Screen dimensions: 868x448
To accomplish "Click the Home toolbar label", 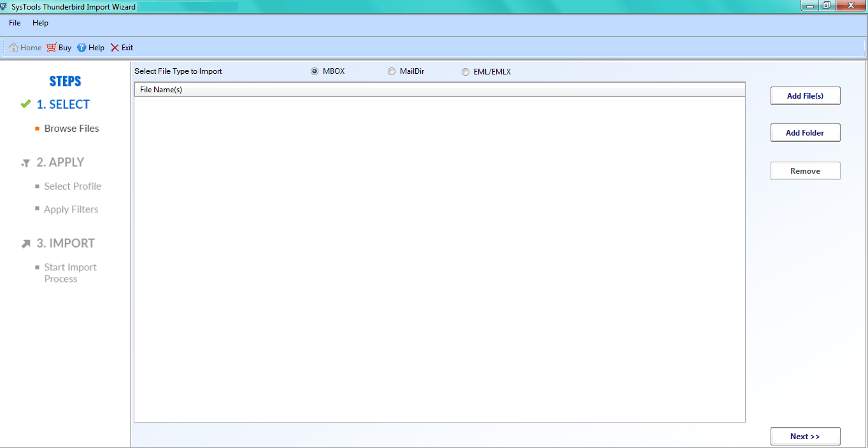I will tap(31, 48).
